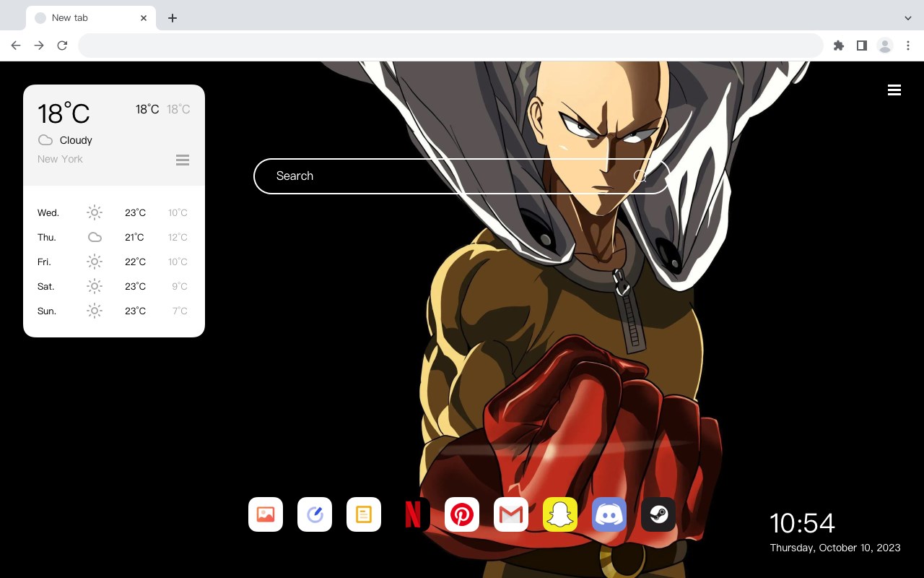Click the New York location label

tap(60, 159)
